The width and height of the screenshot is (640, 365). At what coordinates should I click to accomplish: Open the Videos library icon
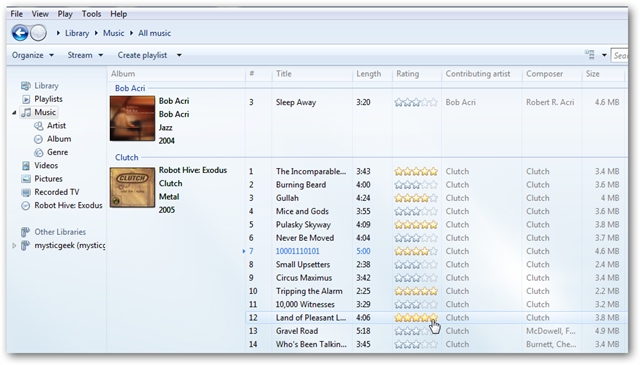pos(26,166)
